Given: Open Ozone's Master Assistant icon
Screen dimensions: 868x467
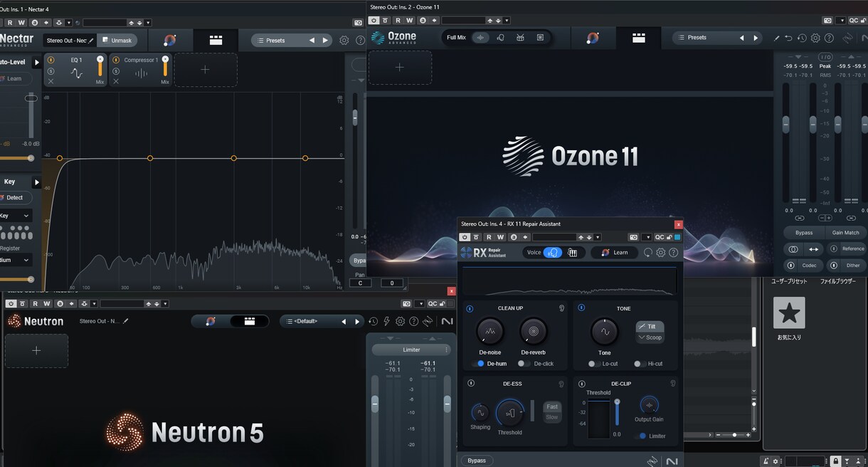Looking at the screenshot, I should click(593, 38).
